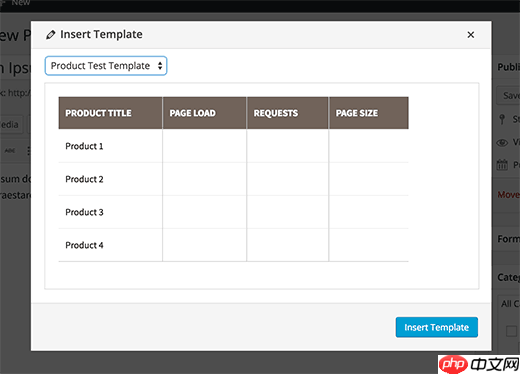Viewport: 520px width, 374px height.
Task: Click the blue Insert Template button
Action: pos(437,327)
